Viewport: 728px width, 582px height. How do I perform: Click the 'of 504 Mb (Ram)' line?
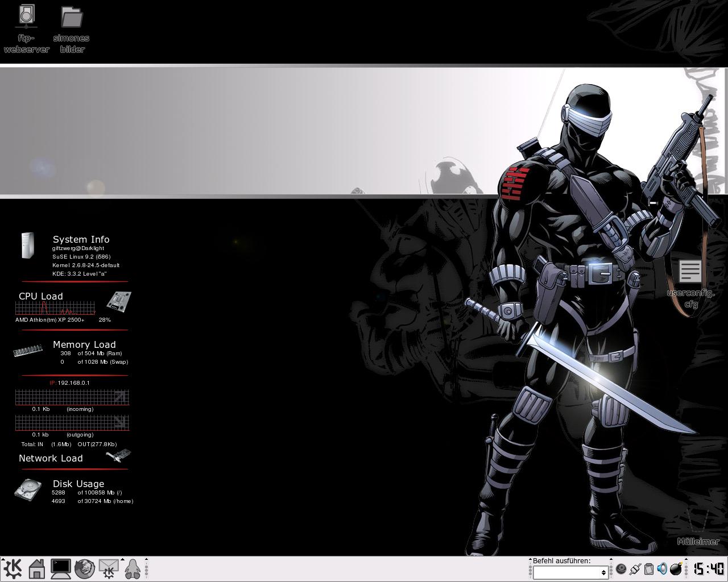coord(100,354)
